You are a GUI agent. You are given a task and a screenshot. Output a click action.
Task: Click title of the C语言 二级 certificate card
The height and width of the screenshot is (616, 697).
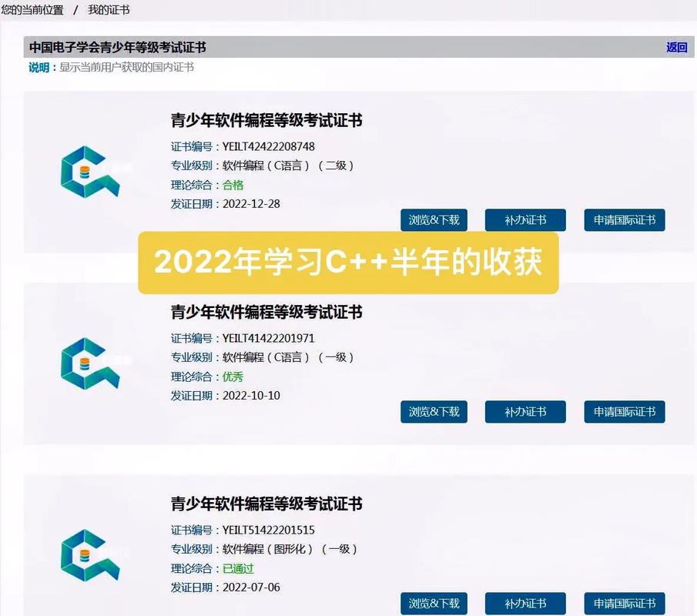tap(266, 120)
